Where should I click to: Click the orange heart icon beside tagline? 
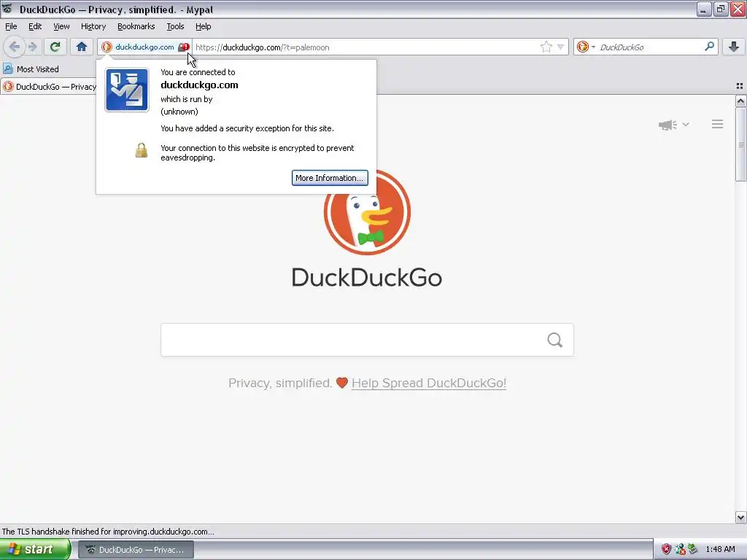[x=342, y=383]
